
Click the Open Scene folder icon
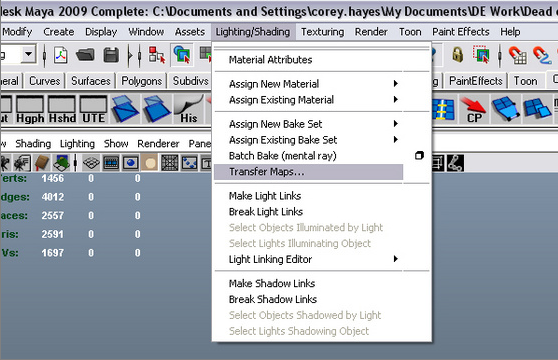85,55
